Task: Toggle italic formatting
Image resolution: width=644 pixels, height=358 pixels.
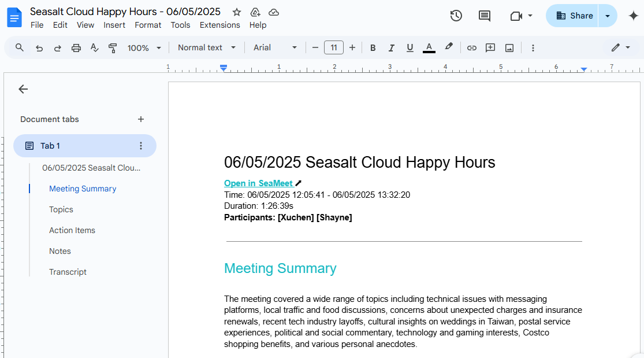Action: (x=392, y=48)
